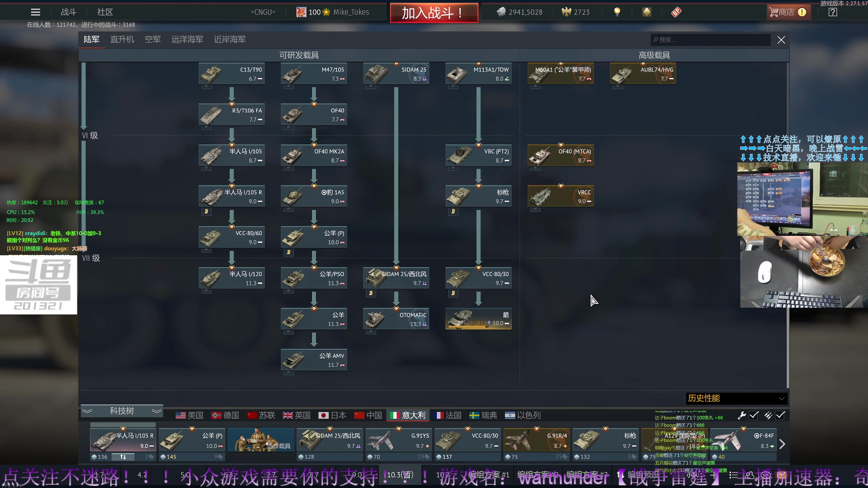Click the help question mark icon
Image resolution: width=868 pixels, height=488 pixels.
[x=833, y=12]
